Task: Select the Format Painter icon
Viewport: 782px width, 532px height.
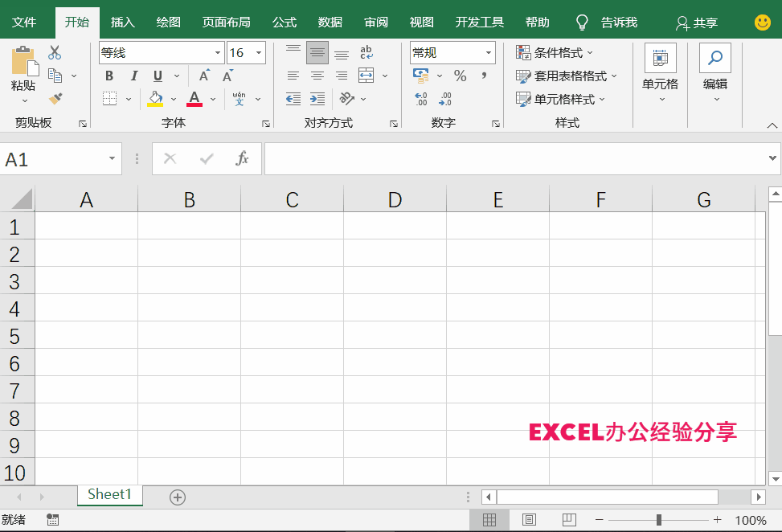Action: [55, 99]
